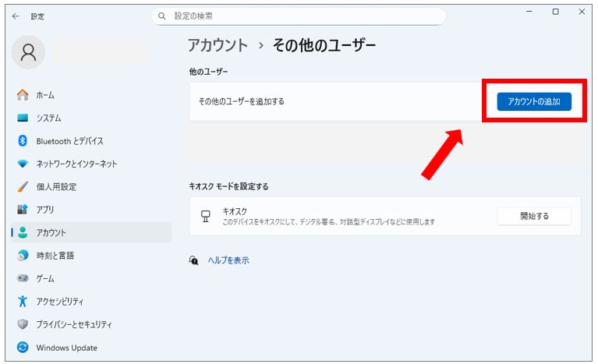
Task: Click the キオスク card title
Action: pos(235,211)
